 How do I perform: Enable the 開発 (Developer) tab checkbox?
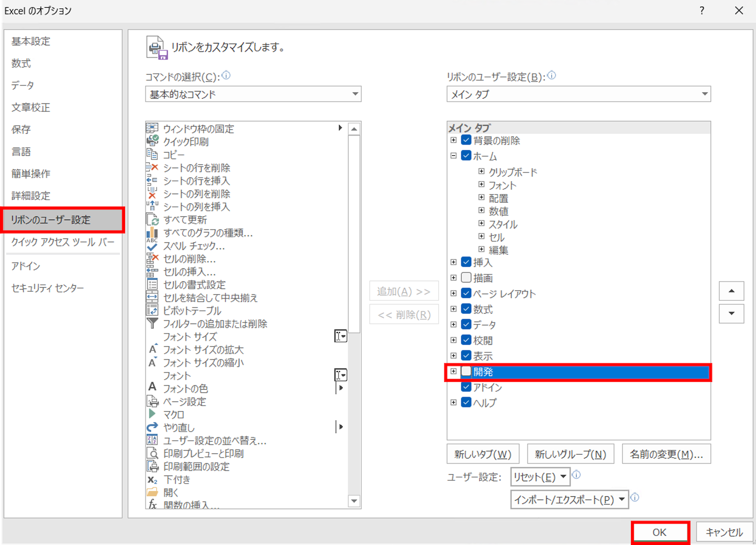pos(466,372)
